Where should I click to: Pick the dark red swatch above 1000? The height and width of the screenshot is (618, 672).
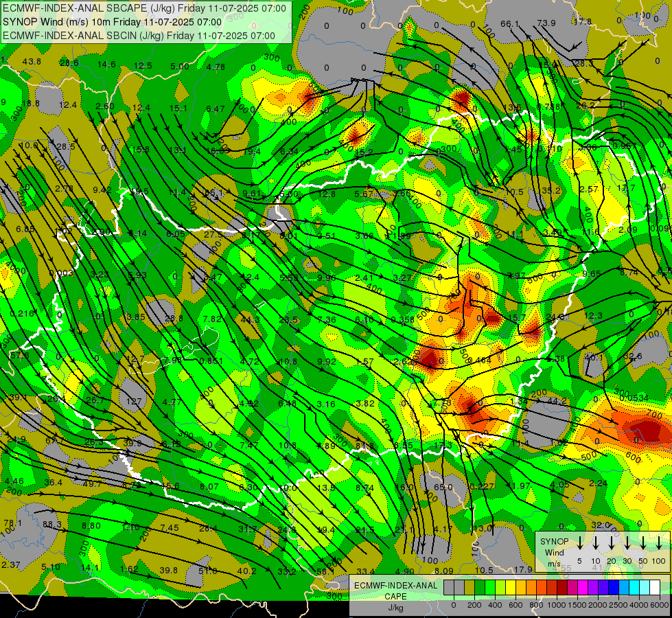562,587
